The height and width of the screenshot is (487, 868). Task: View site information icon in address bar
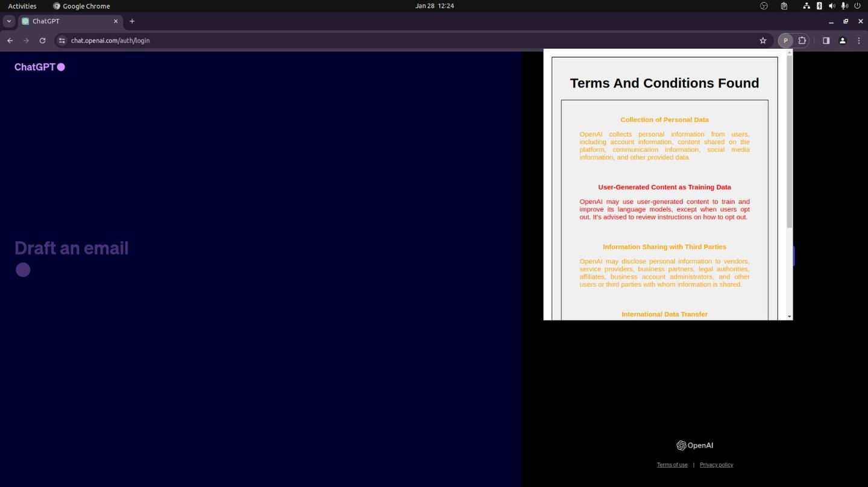(61, 40)
